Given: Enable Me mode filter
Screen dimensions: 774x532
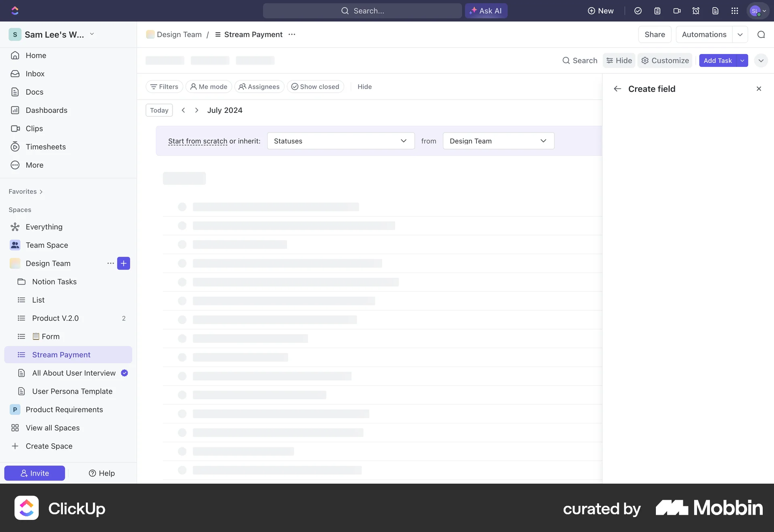Looking at the screenshot, I should (208, 87).
